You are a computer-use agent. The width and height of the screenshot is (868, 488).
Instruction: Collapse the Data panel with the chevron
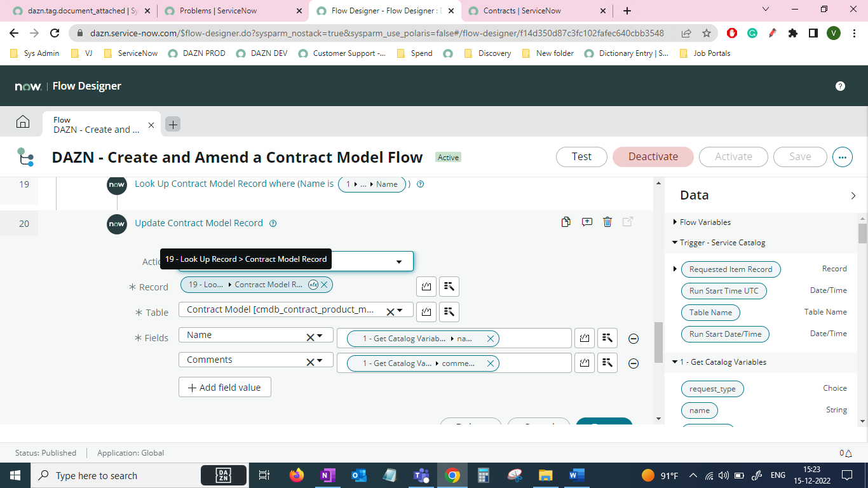[853, 196]
